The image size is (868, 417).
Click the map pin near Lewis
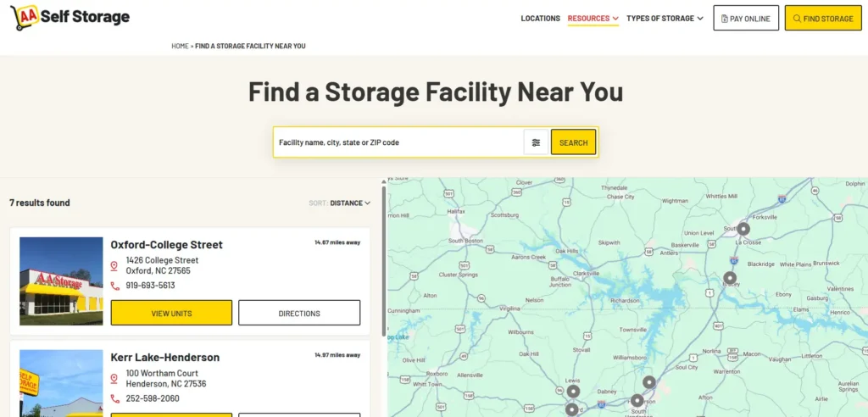(573, 392)
